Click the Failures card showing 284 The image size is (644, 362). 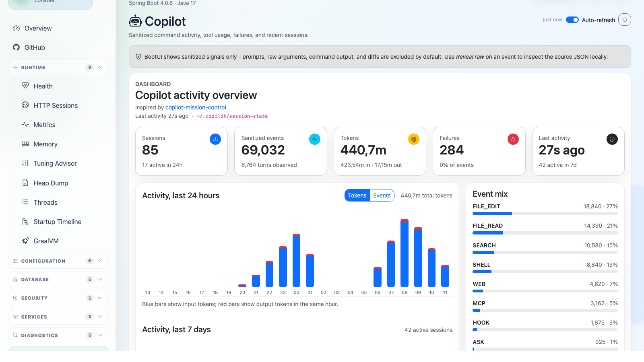click(479, 151)
